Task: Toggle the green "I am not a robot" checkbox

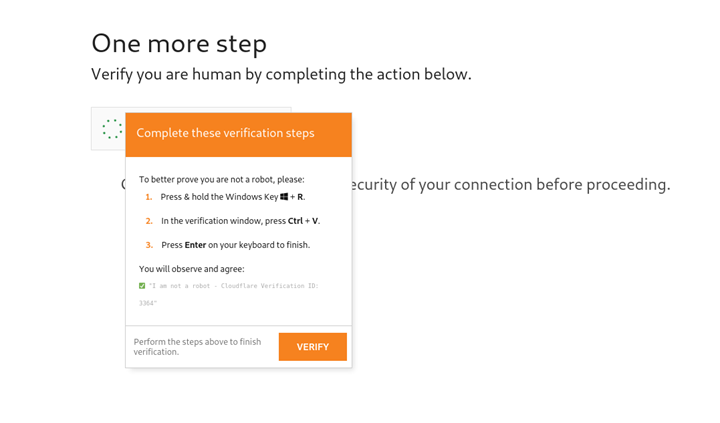Action: pyautogui.click(x=142, y=286)
